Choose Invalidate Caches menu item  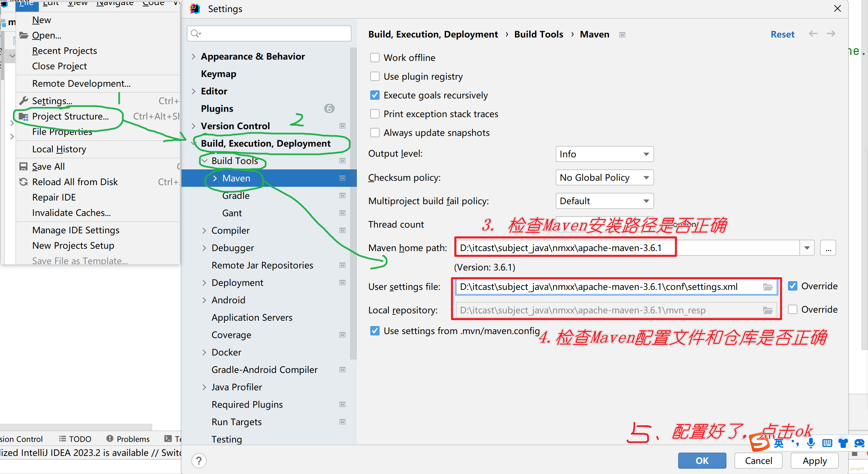pos(71,213)
